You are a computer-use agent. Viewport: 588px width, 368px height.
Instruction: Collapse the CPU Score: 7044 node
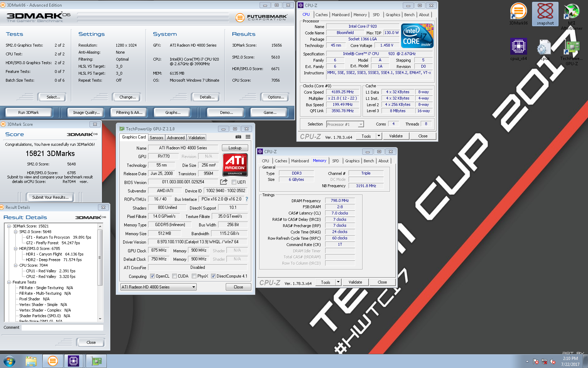[x=16, y=265]
